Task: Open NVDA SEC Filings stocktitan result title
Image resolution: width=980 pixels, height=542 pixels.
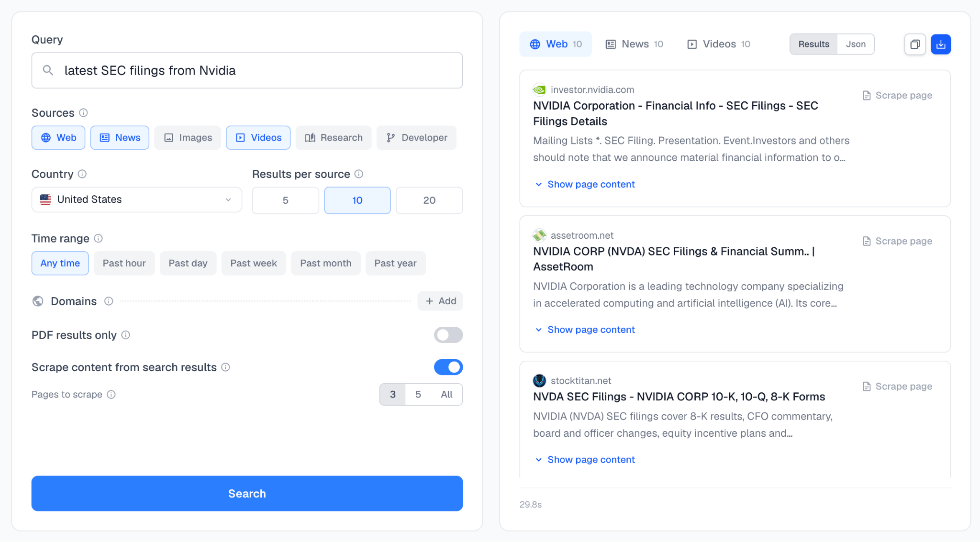Action: 679,397
